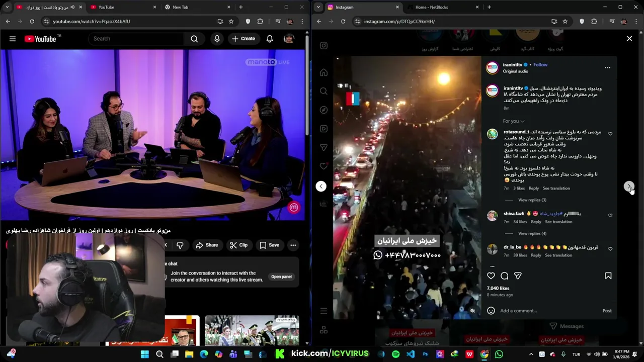The image size is (644, 362).
Task: Save the post with bookmark icon
Action: coord(608,276)
